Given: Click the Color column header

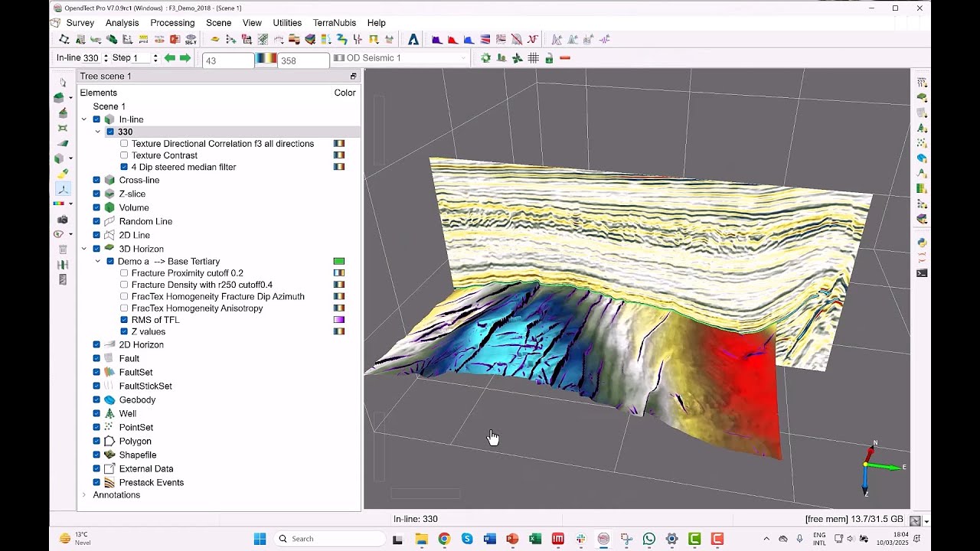Looking at the screenshot, I should [x=345, y=93].
